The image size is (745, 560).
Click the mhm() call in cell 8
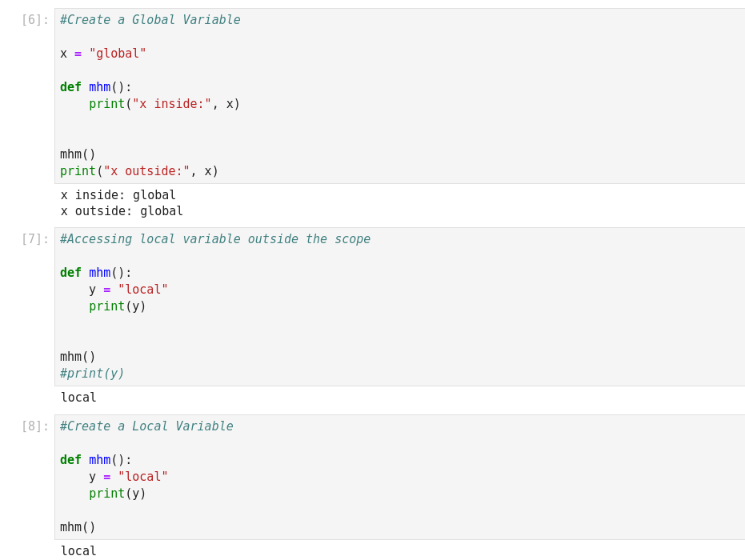click(x=78, y=527)
